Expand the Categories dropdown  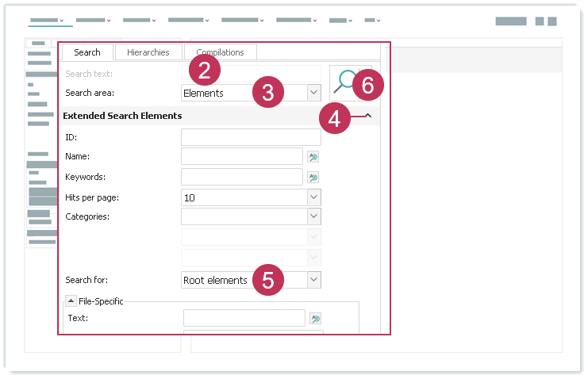pyautogui.click(x=313, y=216)
